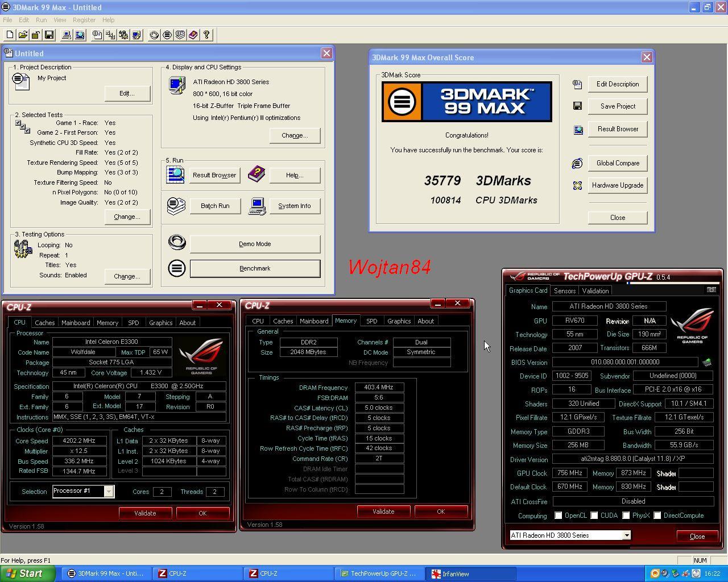Click the Save Project disk icon in score window
Screen dimensions: 728x582
[x=577, y=106]
